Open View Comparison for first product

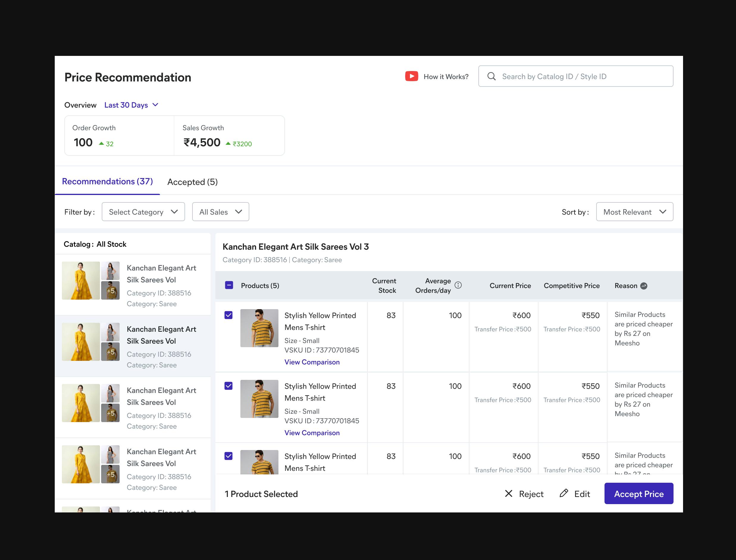(312, 362)
